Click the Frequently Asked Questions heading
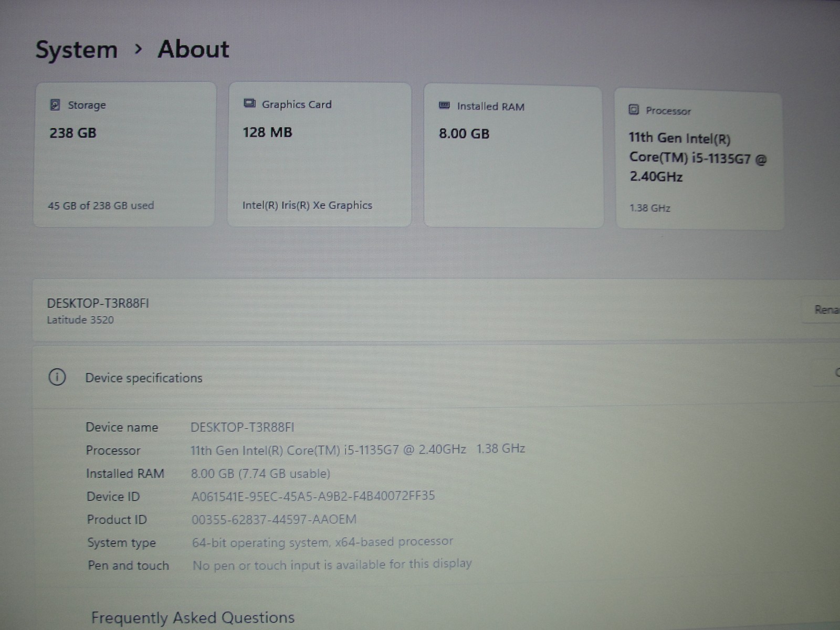The width and height of the screenshot is (840, 630). [x=193, y=618]
